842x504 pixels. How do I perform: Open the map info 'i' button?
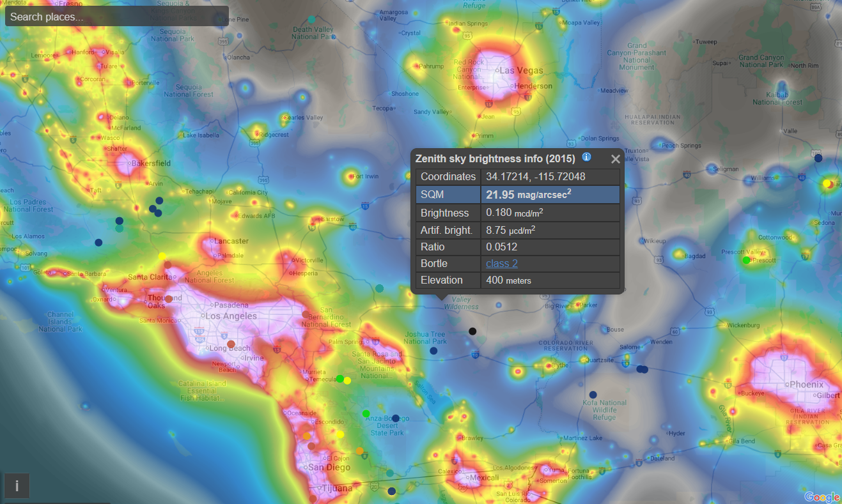point(17,486)
